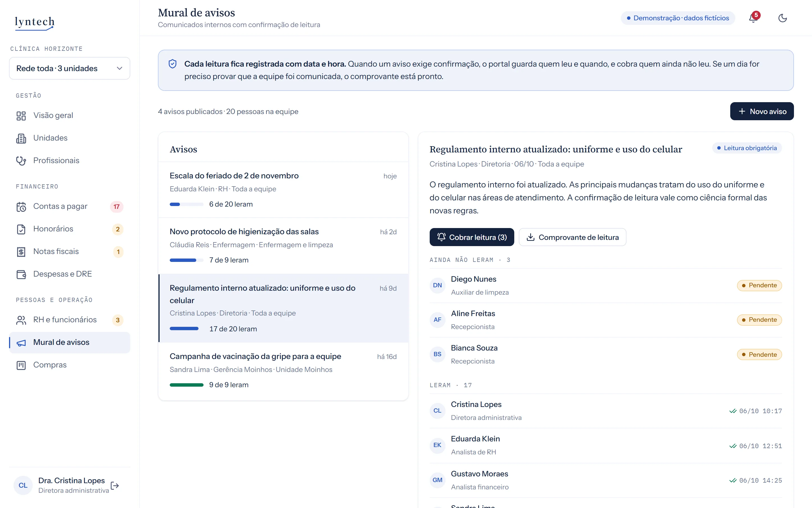Create a new notice with Novo aviso
Viewport: 812px width, 508px height.
762,111
